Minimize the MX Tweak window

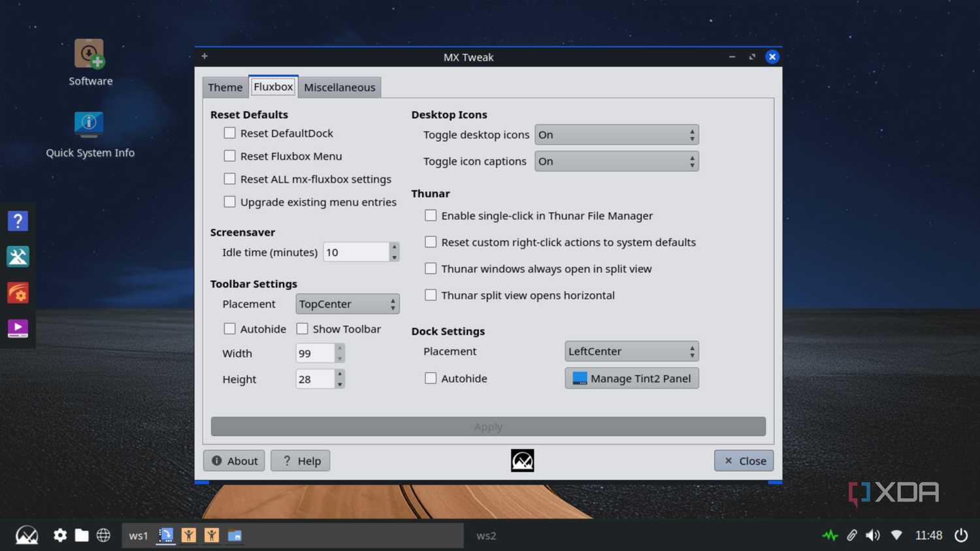pos(732,57)
